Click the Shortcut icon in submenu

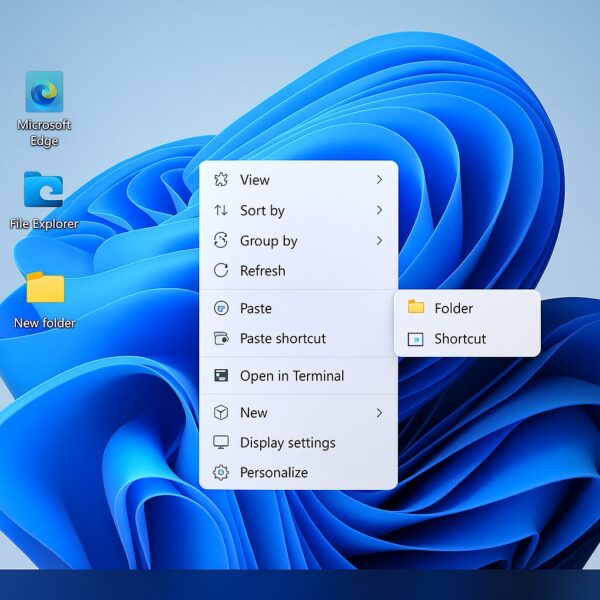(x=416, y=339)
